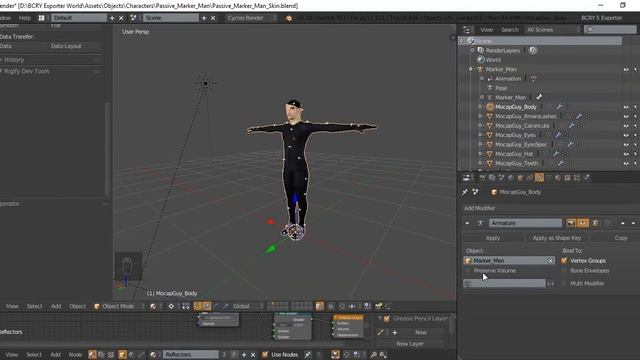Move Armature modifier down in stack

[x=633, y=223]
